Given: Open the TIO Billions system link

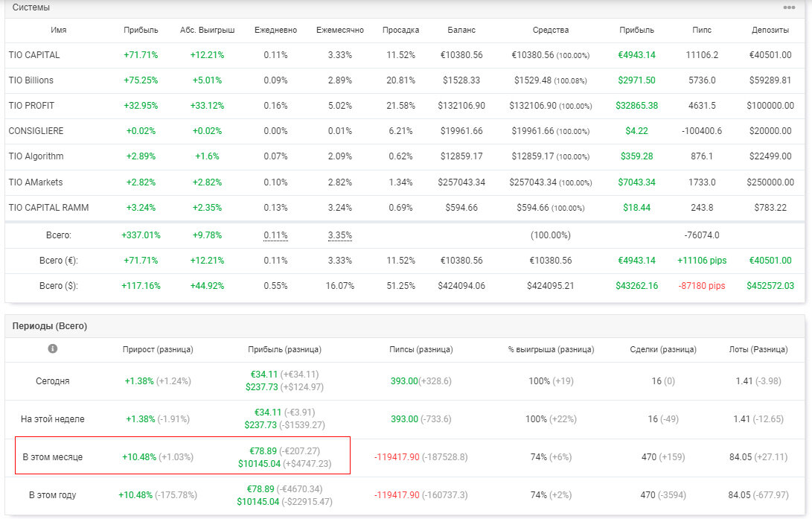Looking at the screenshot, I should click(31, 80).
